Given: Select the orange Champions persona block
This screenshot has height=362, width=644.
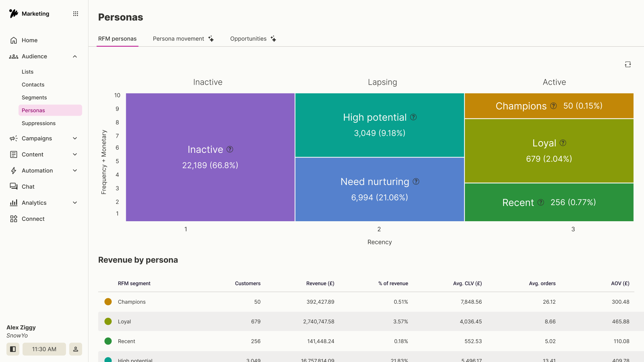Looking at the screenshot, I should tap(549, 106).
